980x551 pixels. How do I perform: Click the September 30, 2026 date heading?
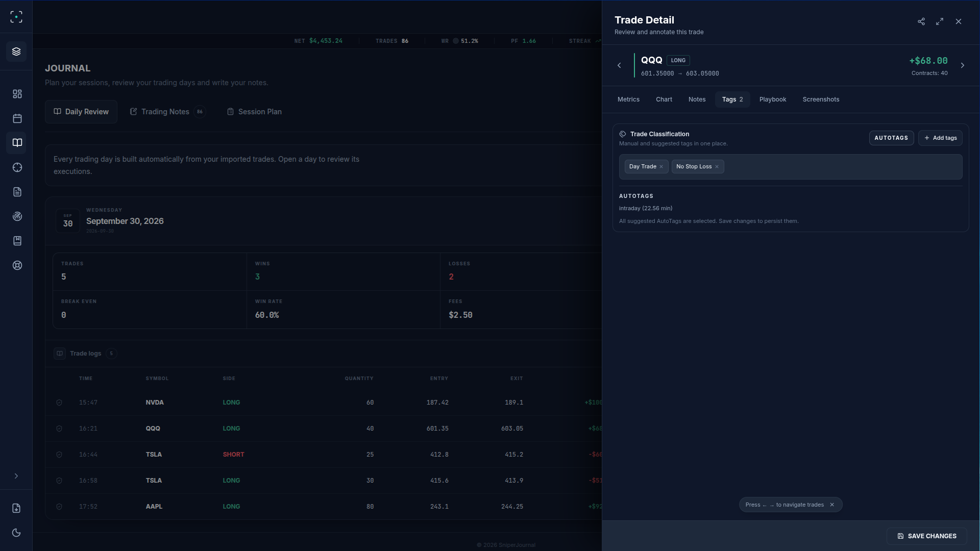[125, 221]
